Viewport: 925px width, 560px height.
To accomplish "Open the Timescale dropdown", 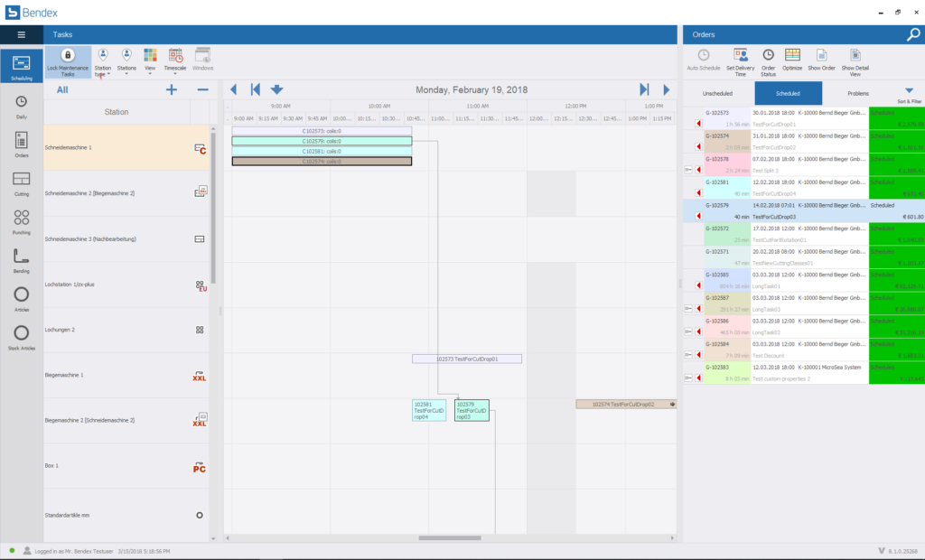I will (175, 61).
